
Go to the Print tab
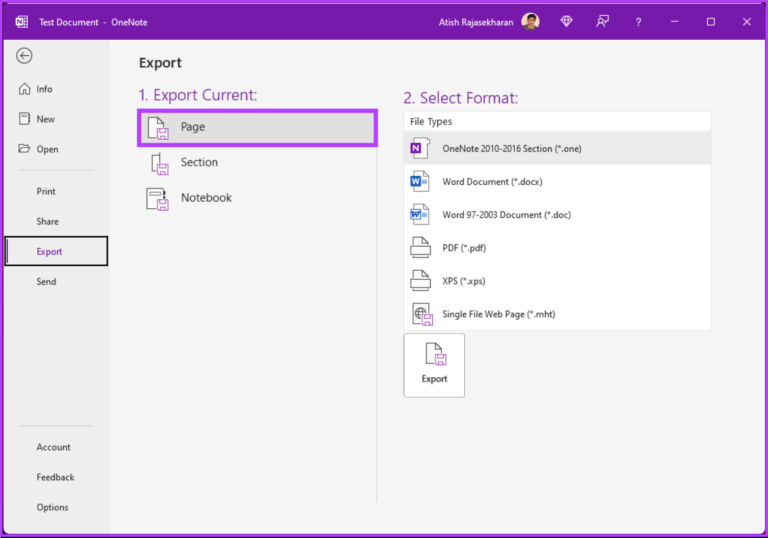click(56, 191)
